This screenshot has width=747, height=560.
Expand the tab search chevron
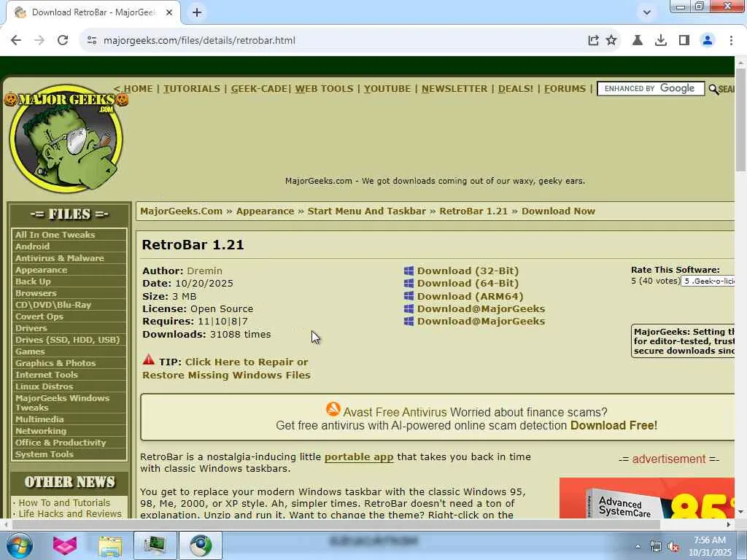pos(646,12)
